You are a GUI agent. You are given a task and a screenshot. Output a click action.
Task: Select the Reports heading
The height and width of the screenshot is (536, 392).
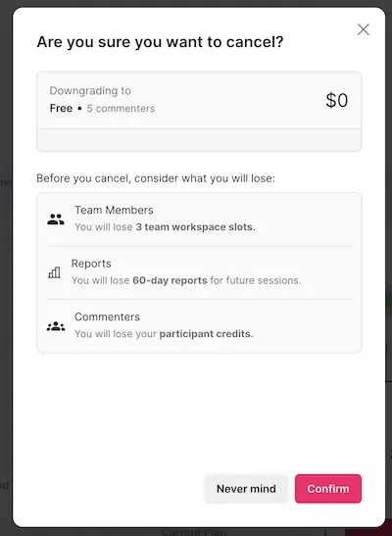[91, 264]
